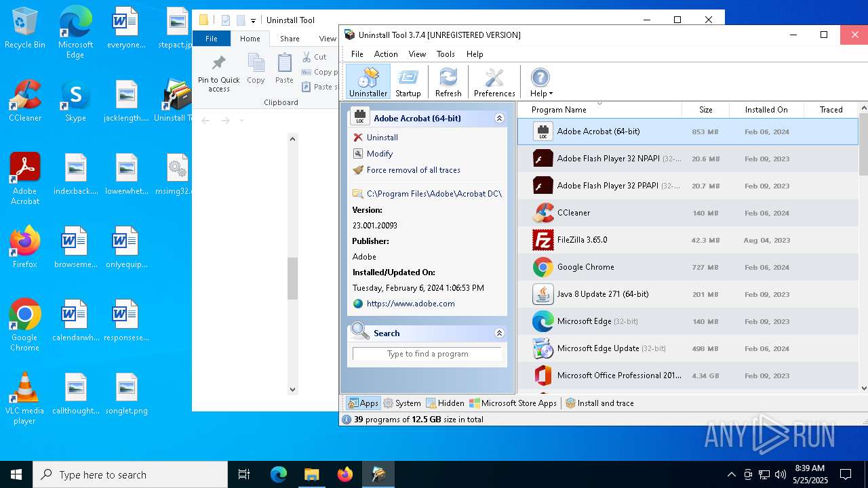Open the File tab in File Explorer
This screenshot has width=868, height=488.
[212, 39]
